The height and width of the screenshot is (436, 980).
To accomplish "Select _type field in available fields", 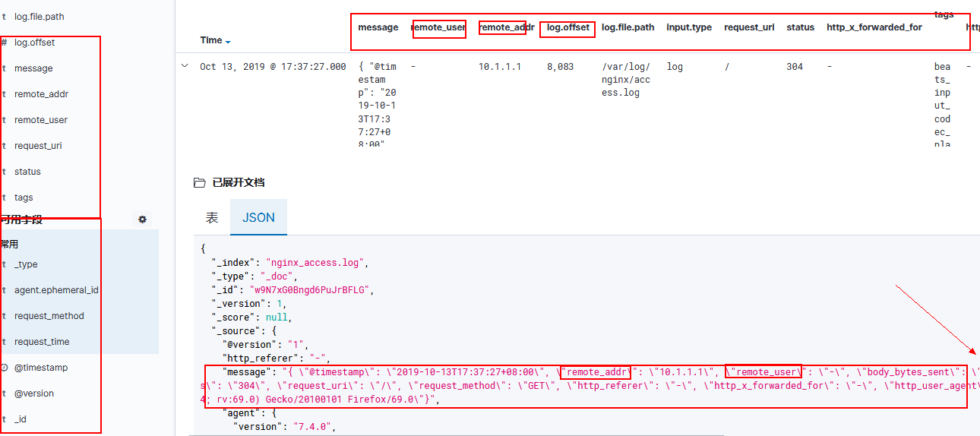I will (x=26, y=264).
